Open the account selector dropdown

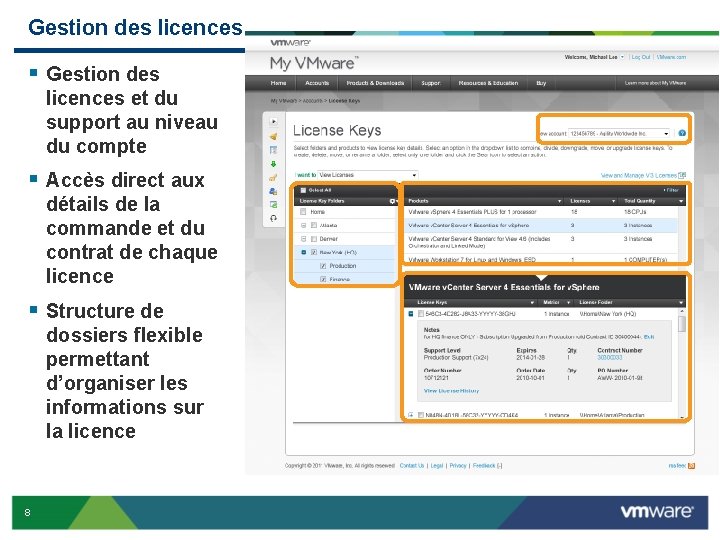pyautogui.click(x=619, y=133)
